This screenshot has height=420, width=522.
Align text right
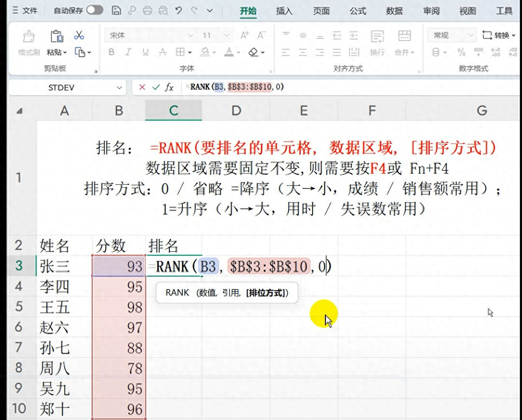click(x=320, y=52)
